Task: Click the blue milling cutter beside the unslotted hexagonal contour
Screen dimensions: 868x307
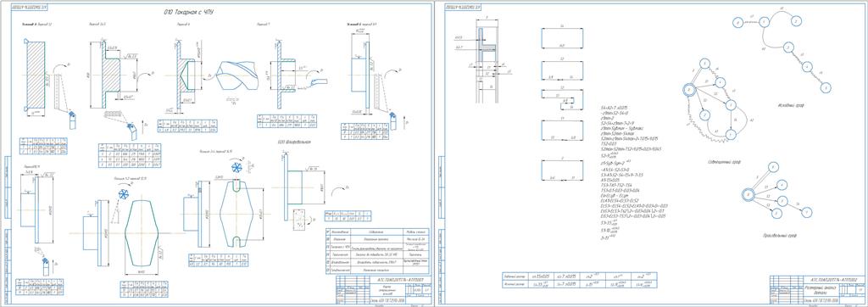Action: coord(124,193)
